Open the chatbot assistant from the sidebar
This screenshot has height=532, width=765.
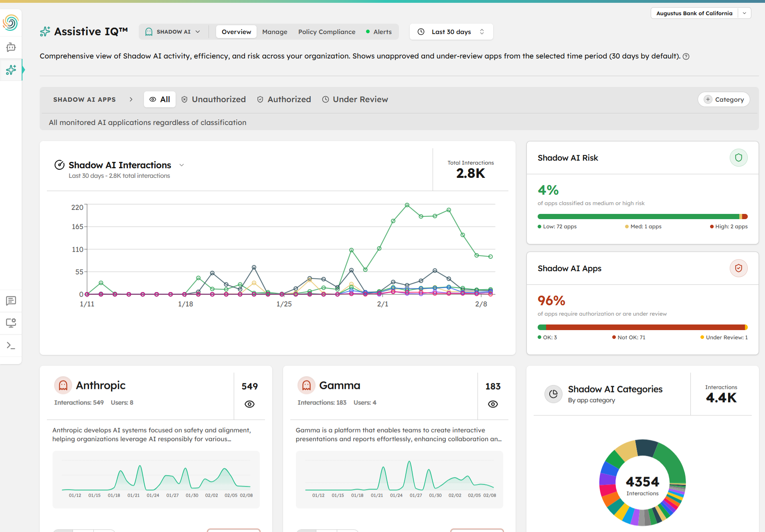click(11, 47)
